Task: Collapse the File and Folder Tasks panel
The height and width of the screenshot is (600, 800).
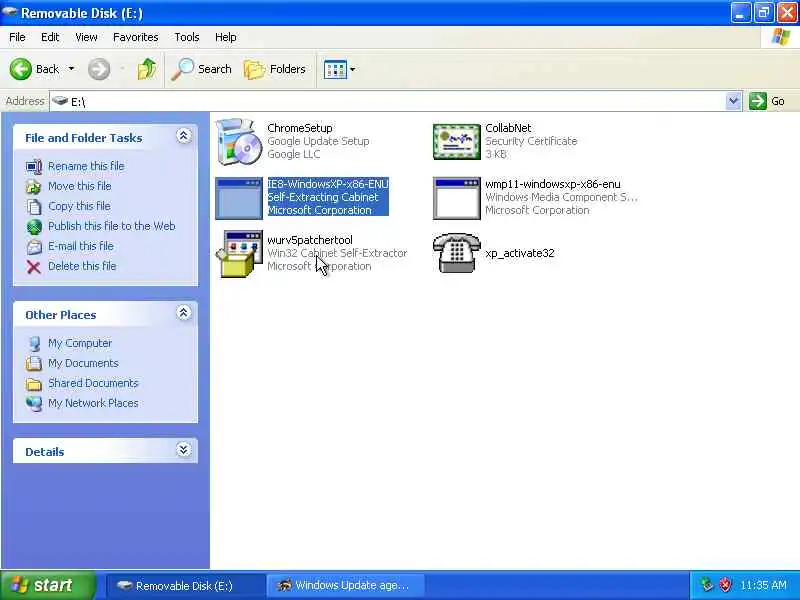Action: point(184,136)
